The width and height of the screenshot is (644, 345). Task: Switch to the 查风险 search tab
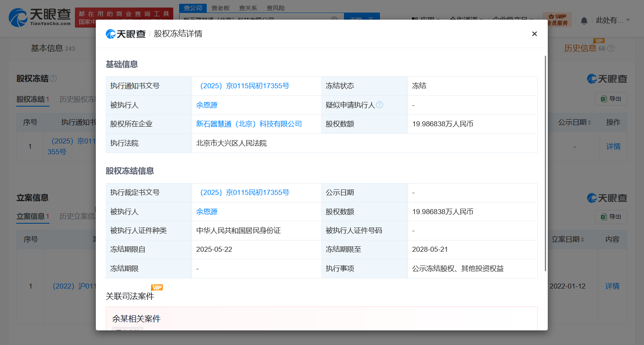click(x=276, y=8)
